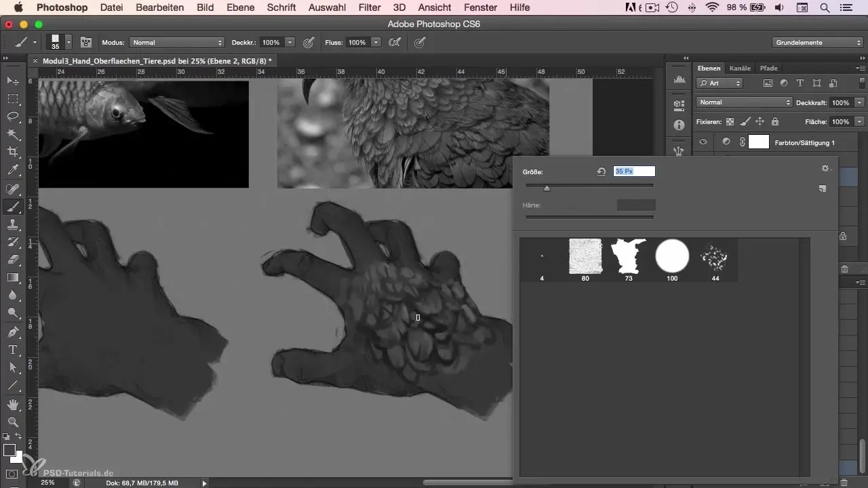Image resolution: width=868 pixels, height=488 pixels.
Task: Select the History Brush tool
Action: point(12,242)
